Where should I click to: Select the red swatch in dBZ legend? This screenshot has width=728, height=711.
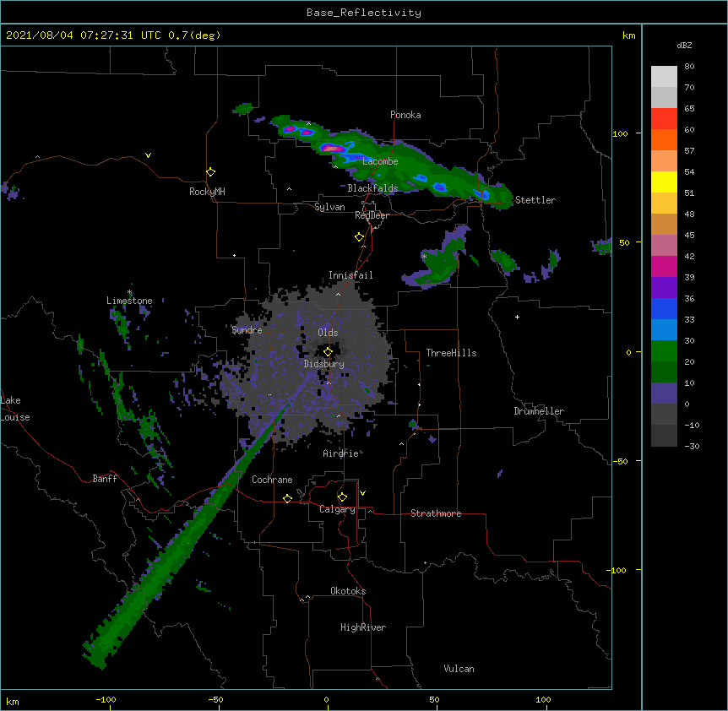coord(664,118)
